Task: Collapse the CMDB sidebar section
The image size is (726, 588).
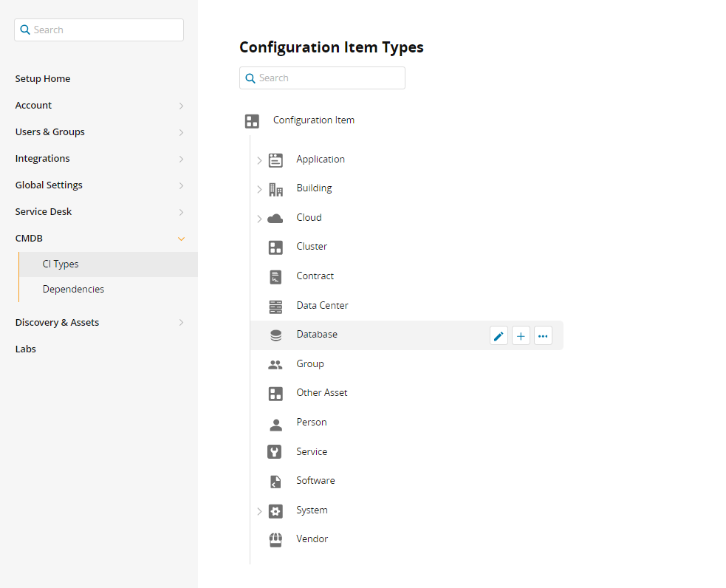Action: tap(181, 239)
